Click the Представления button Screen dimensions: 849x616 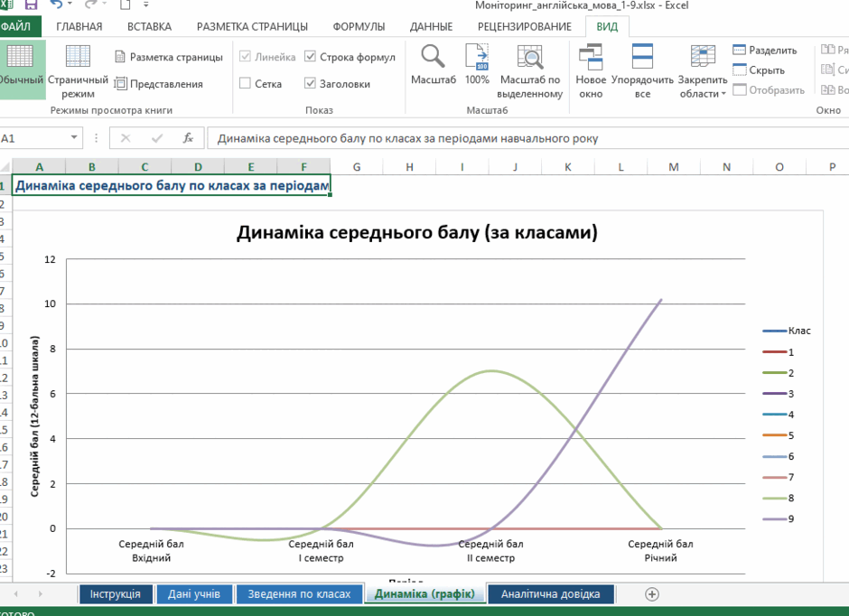159,83
